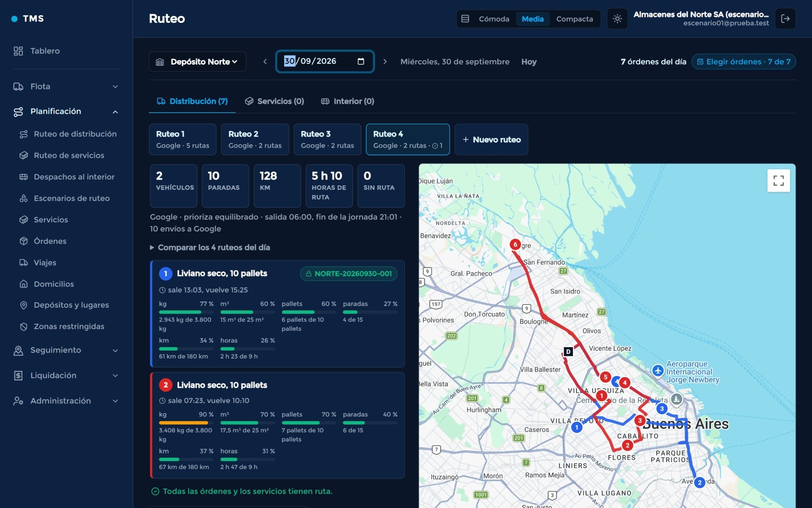This screenshot has width=812, height=508.
Task: Go to previous day arrow
Action: (x=265, y=61)
